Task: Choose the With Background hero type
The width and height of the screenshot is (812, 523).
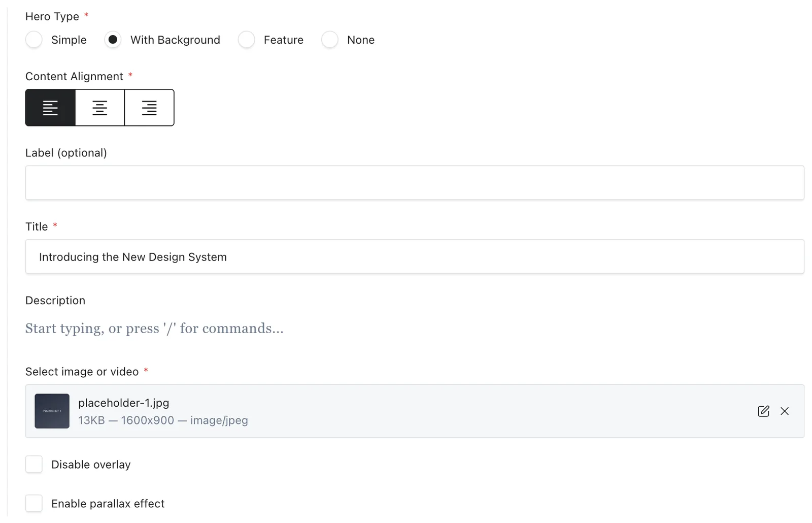Action: pyautogui.click(x=113, y=40)
